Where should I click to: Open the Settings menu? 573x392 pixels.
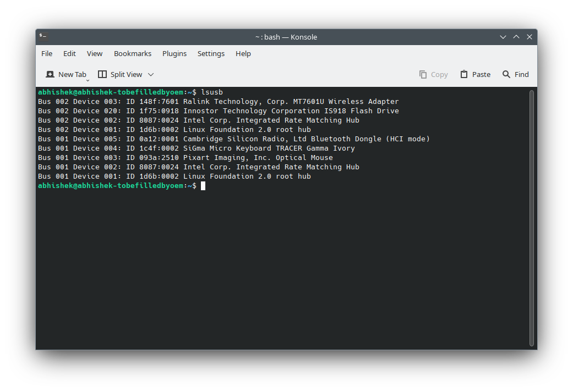(211, 53)
